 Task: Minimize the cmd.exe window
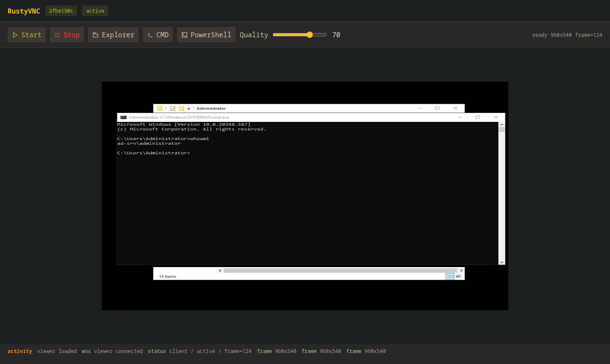tap(460, 117)
